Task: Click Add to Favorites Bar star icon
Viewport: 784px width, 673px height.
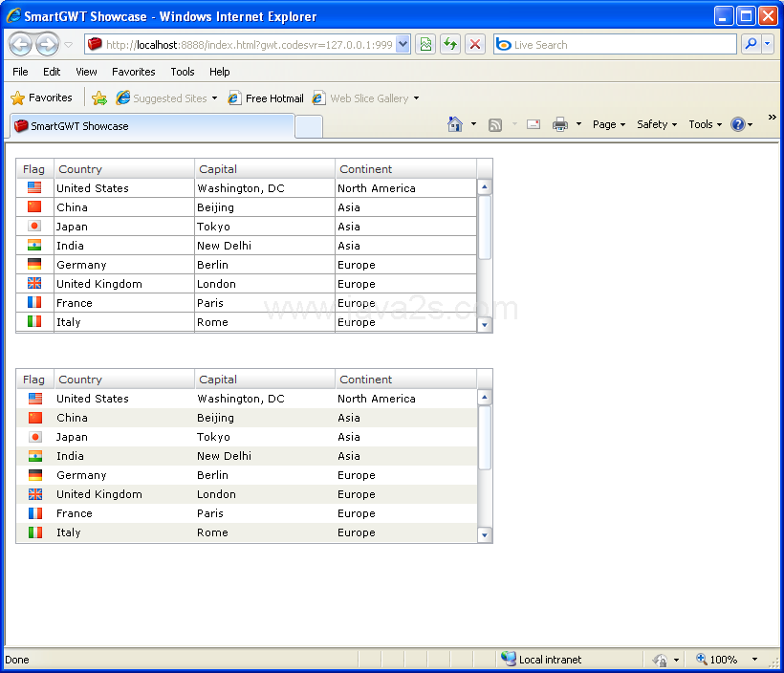Action: (x=99, y=98)
